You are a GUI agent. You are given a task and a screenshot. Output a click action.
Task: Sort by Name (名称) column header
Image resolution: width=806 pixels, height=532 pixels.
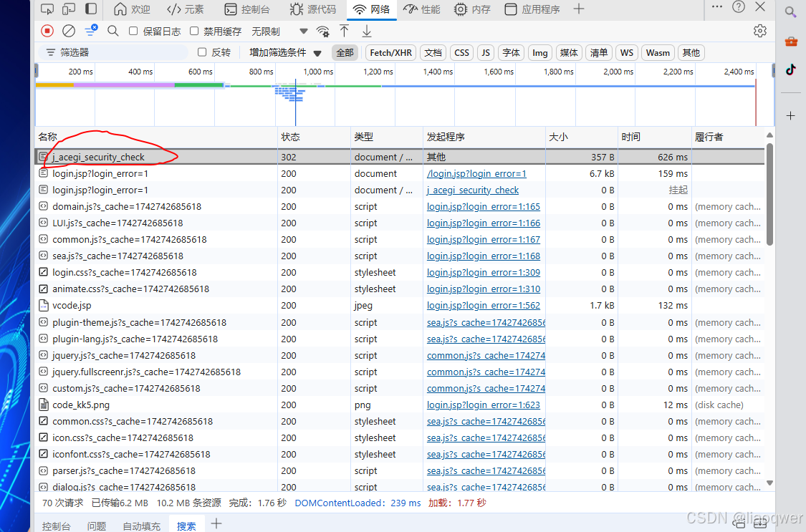pos(157,137)
